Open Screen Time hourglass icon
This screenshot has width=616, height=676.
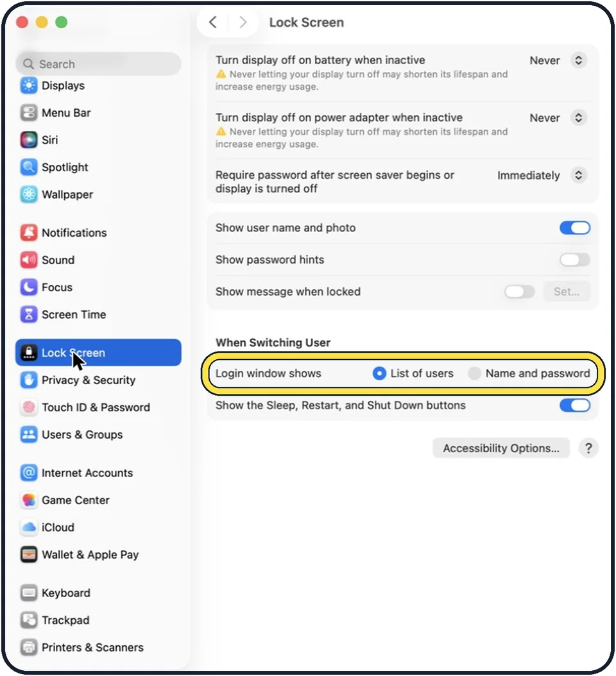point(29,315)
